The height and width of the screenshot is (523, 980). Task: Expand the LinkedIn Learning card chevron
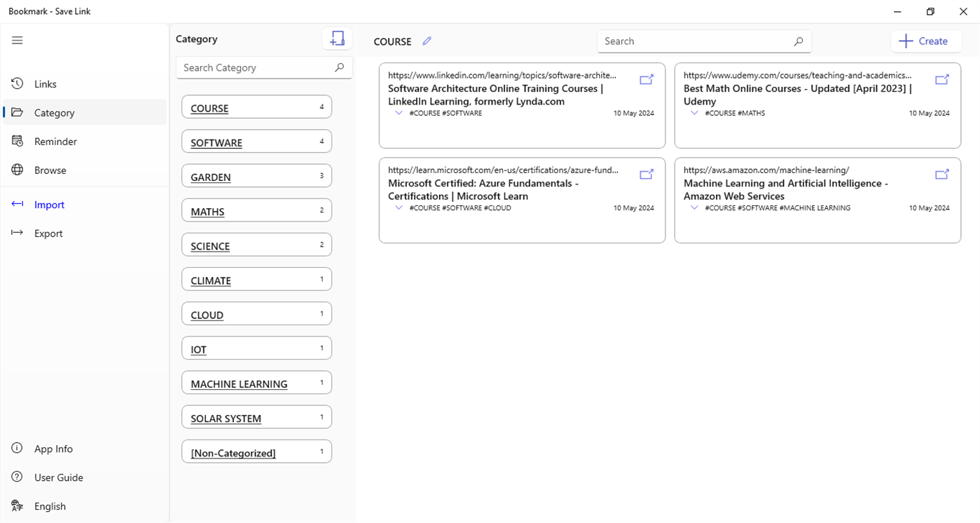pos(399,113)
